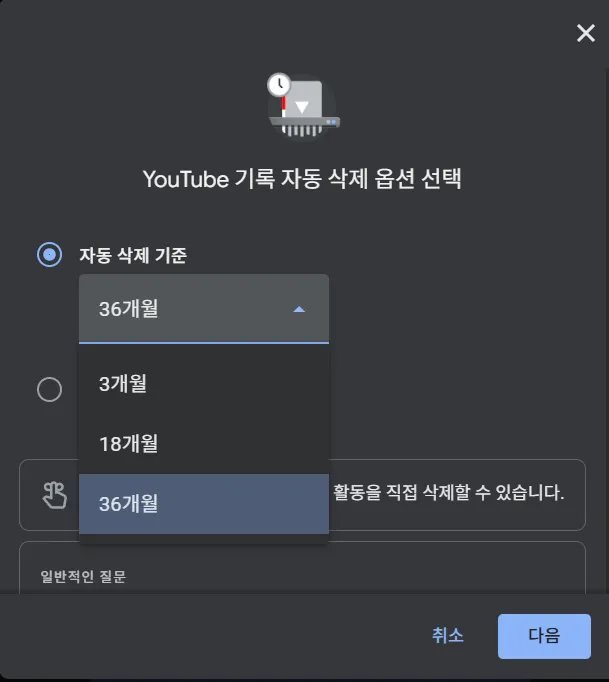Choose highlighted 36개월 option in list
This screenshot has height=682, width=609.
tap(204, 504)
